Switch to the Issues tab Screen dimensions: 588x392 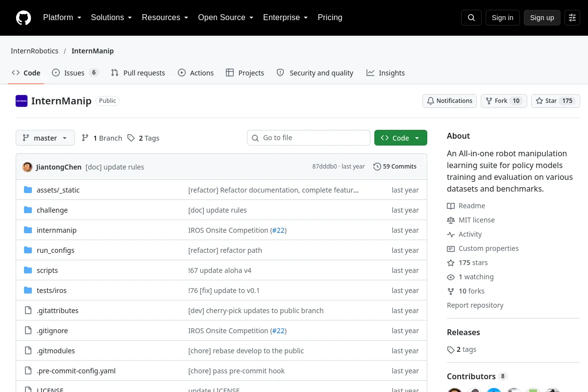click(x=75, y=73)
